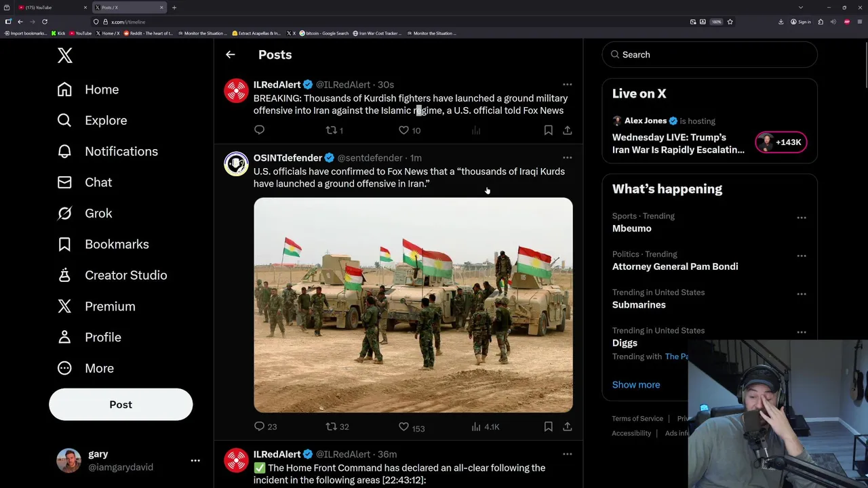Image resolution: width=868 pixels, height=488 pixels.
Task: View analytics on the OSINTdefender post
Action: point(477,426)
